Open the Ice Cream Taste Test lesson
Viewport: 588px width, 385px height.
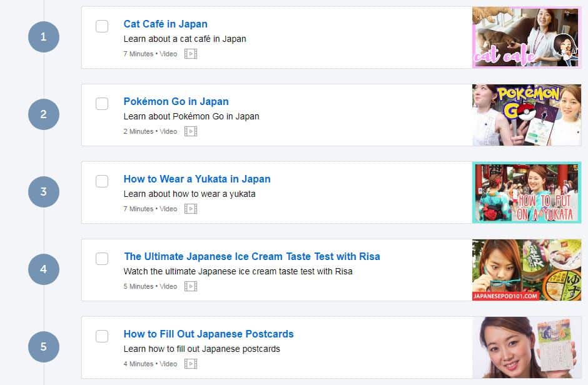coord(252,256)
